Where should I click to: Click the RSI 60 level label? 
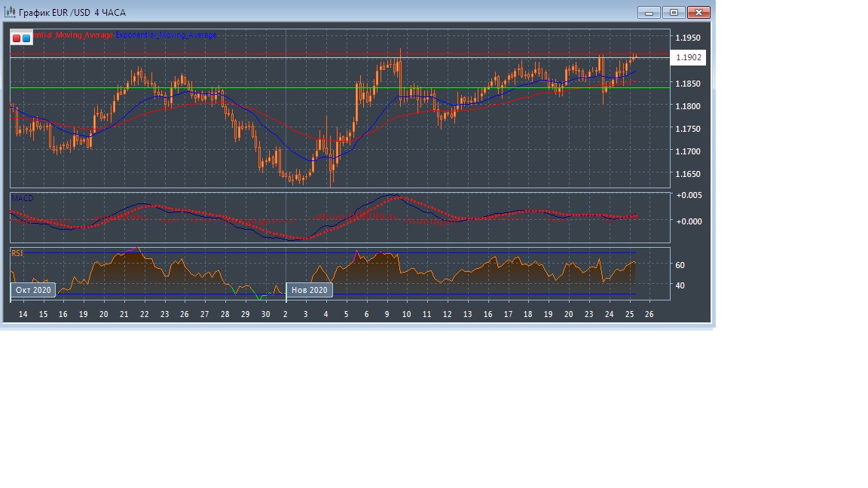point(680,265)
